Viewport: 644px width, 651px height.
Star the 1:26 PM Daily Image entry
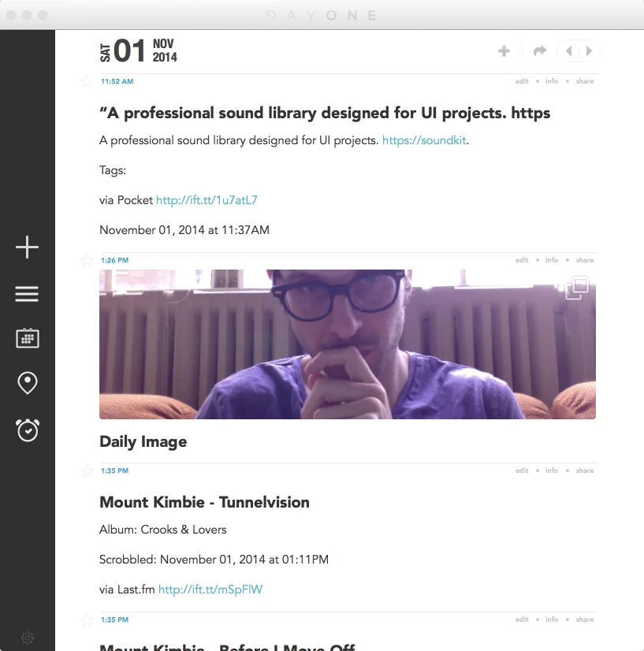pos(86,260)
